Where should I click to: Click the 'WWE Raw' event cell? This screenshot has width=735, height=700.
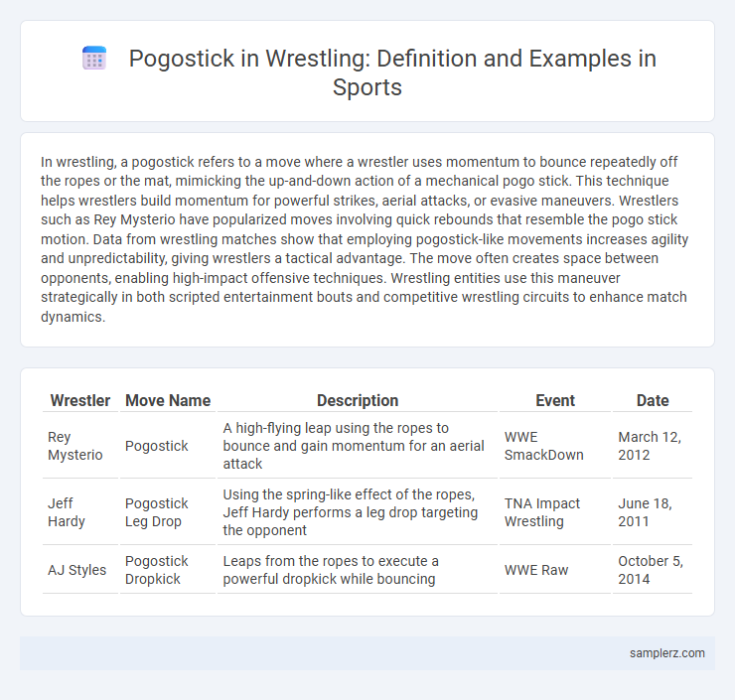click(x=555, y=570)
